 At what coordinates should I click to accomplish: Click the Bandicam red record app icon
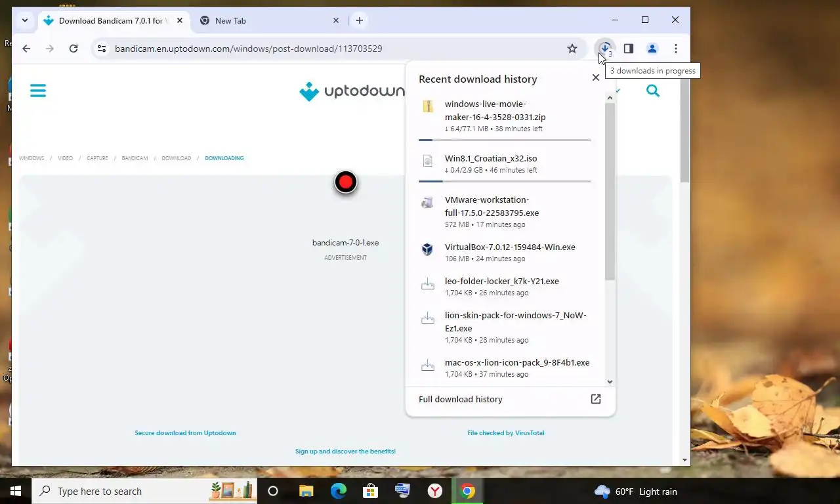point(346,182)
